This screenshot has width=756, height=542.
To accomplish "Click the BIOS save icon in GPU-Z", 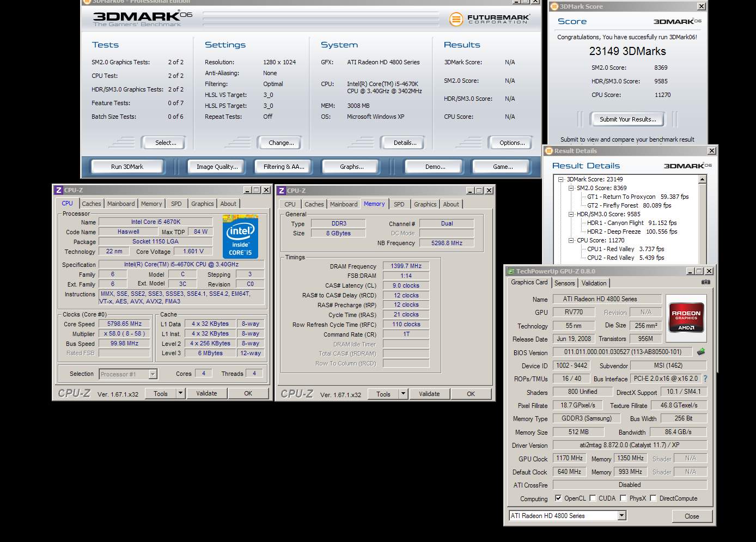I will [701, 352].
